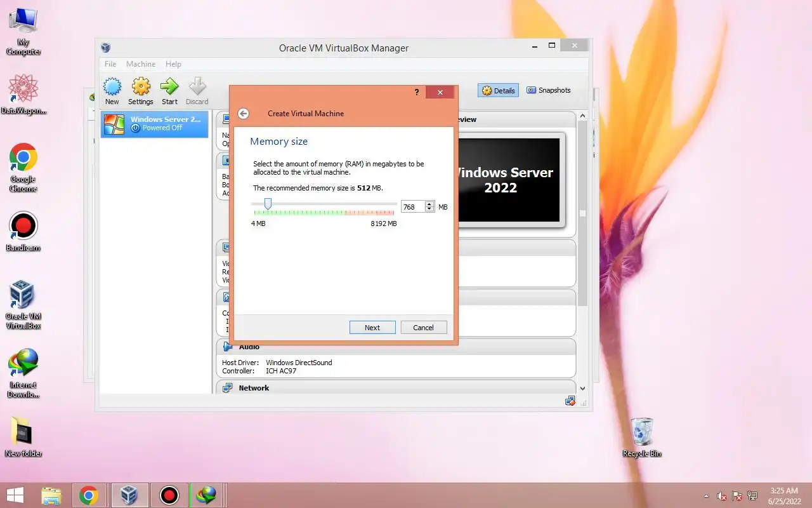Click the back arrow in Create Virtual Machine

[243, 114]
